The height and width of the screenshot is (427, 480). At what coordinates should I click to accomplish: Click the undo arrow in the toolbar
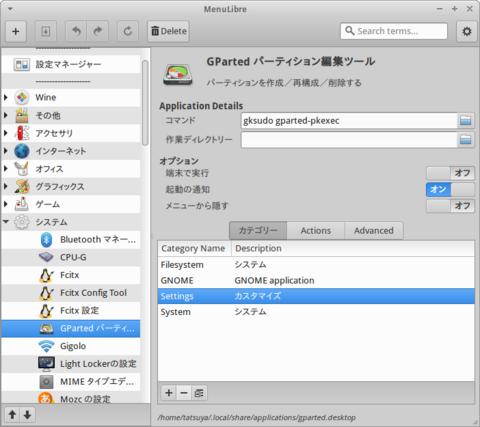click(76, 32)
